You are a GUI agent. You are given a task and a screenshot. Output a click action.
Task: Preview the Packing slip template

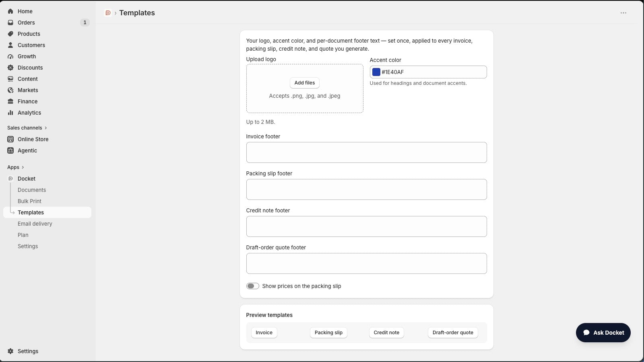click(328, 333)
